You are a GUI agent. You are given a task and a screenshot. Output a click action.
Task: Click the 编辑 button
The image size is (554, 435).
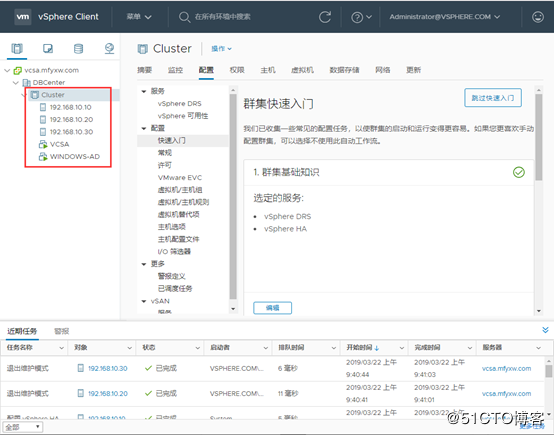click(272, 308)
